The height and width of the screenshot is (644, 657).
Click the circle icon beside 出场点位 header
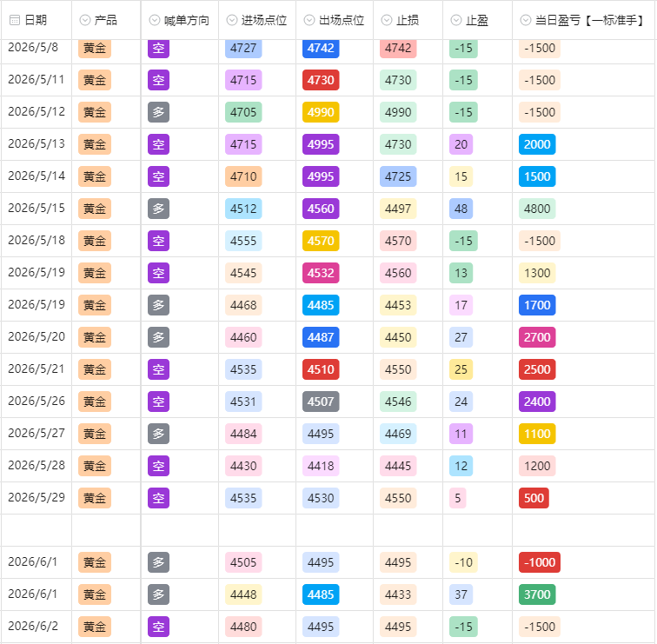[x=309, y=20]
